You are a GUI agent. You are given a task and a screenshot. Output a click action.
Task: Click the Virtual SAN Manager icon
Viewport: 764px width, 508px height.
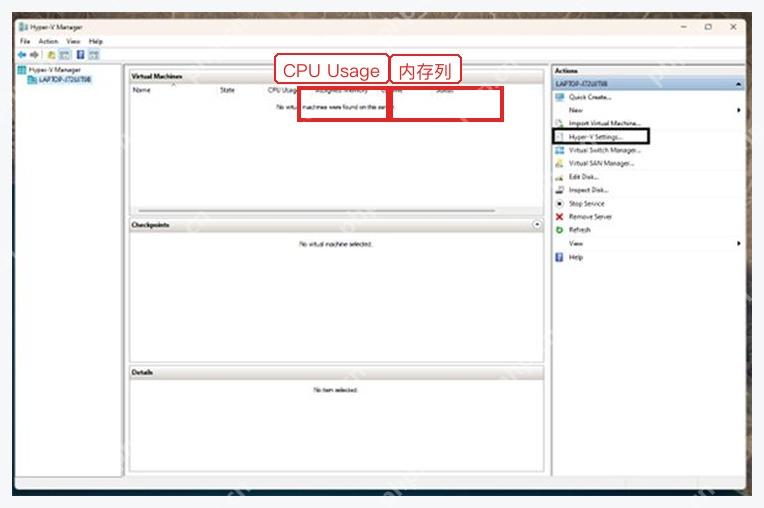click(559, 164)
